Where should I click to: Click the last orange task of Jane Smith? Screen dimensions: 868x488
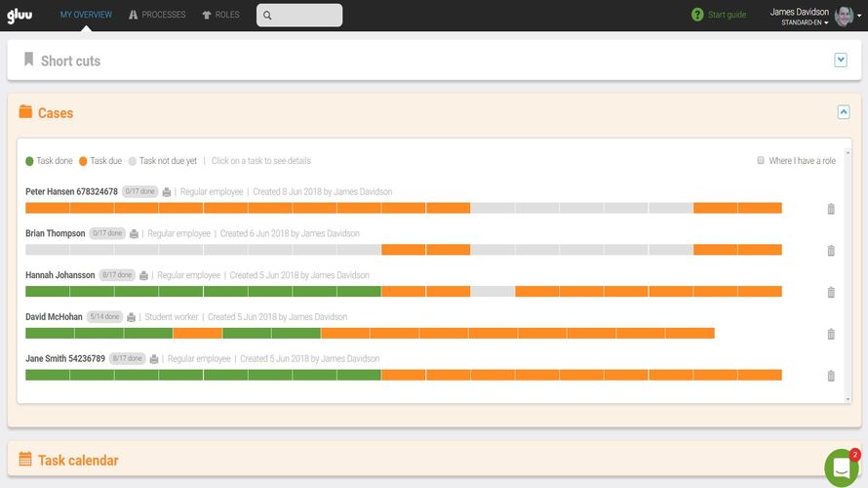(x=760, y=375)
